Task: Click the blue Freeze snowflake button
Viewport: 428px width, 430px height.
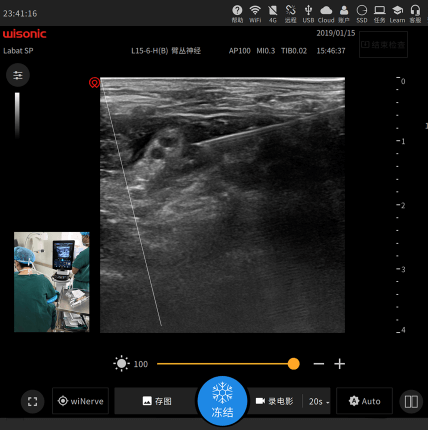Action: pyautogui.click(x=222, y=401)
